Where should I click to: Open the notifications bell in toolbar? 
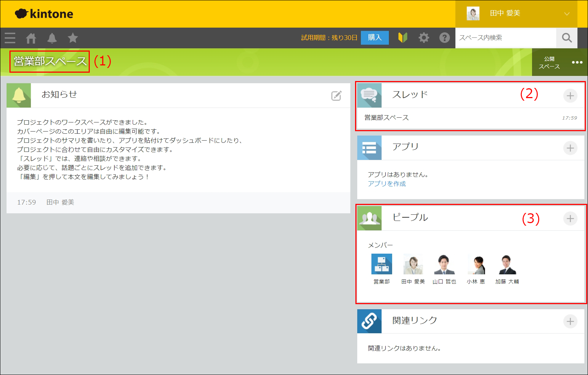click(x=52, y=38)
